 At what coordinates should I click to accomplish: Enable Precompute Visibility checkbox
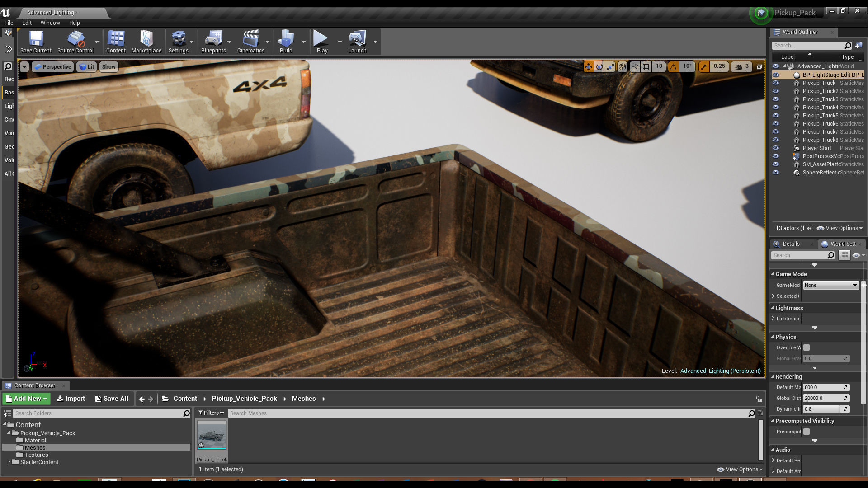click(807, 432)
